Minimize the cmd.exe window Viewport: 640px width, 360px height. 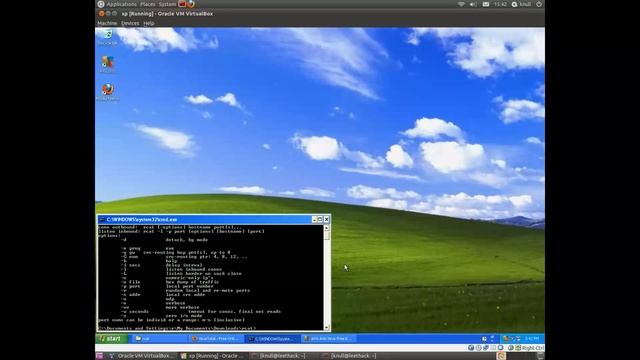point(314,220)
